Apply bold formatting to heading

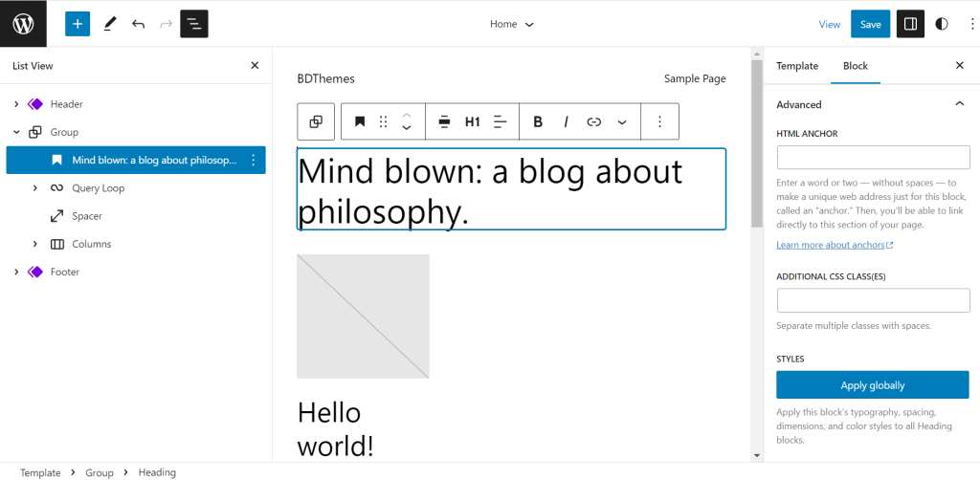[x=538, y=121]
